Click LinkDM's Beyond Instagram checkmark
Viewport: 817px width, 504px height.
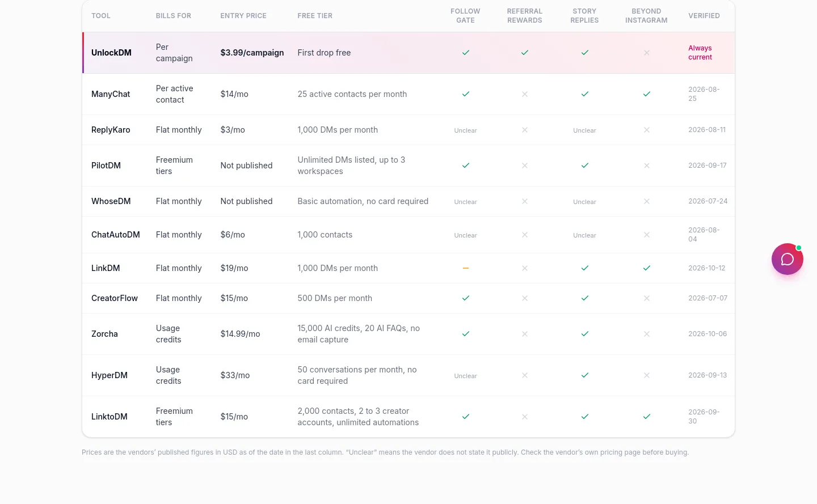(647, 268)
